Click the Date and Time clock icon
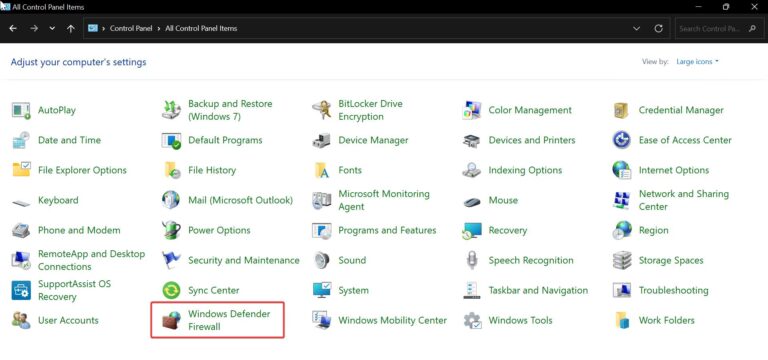This screenshot has height=360, width=768. [21, 140]
